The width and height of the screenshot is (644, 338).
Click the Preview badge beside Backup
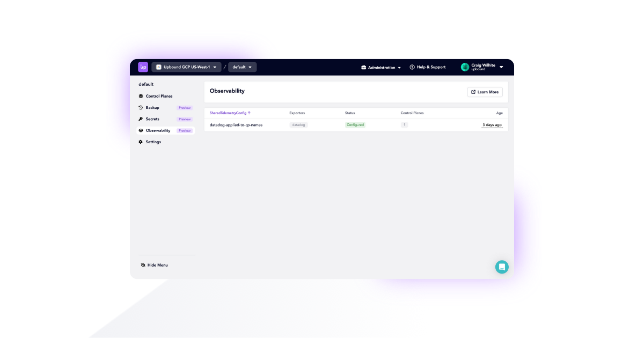pos(185,108)
